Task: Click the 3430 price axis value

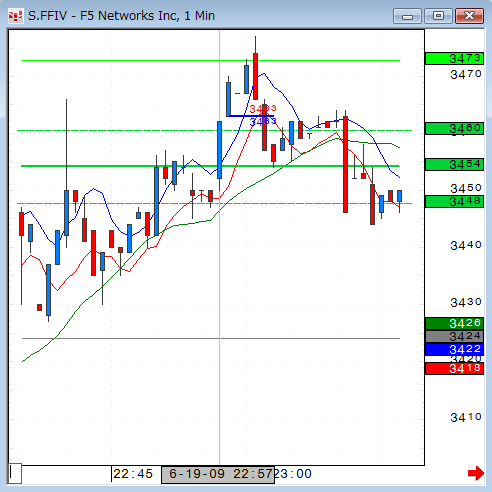Action: click(x=466, y=303)
